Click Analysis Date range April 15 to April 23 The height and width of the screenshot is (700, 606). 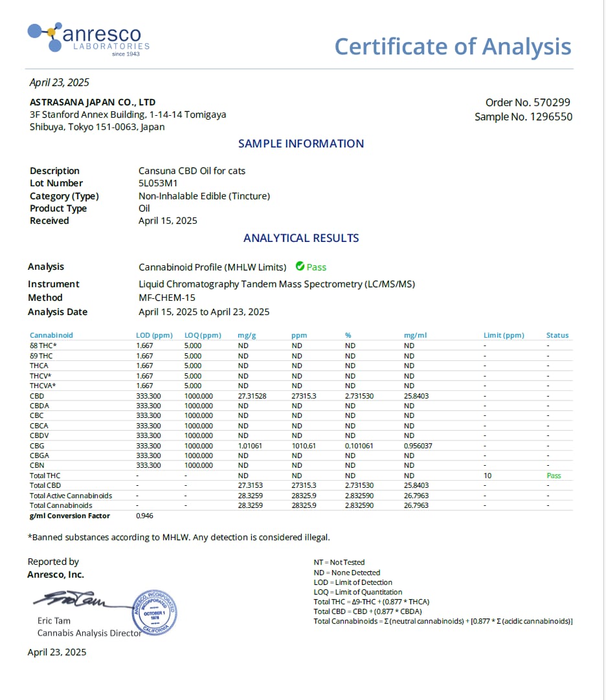tap(204, 312)
